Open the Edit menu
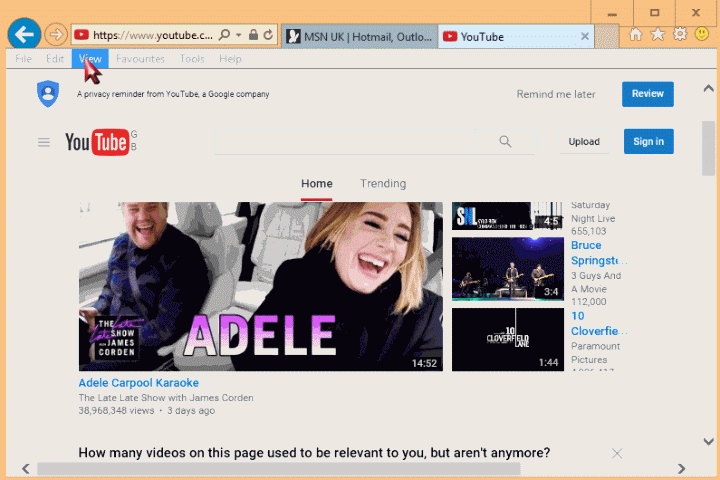 pyautogui.click(x=55, y=59)
